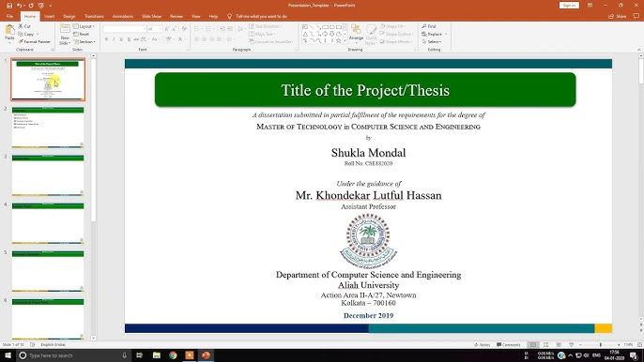This screenshot has height=362, width=644.
Task: Toggle the Notes pane in status bar
Action: point(483,345)
